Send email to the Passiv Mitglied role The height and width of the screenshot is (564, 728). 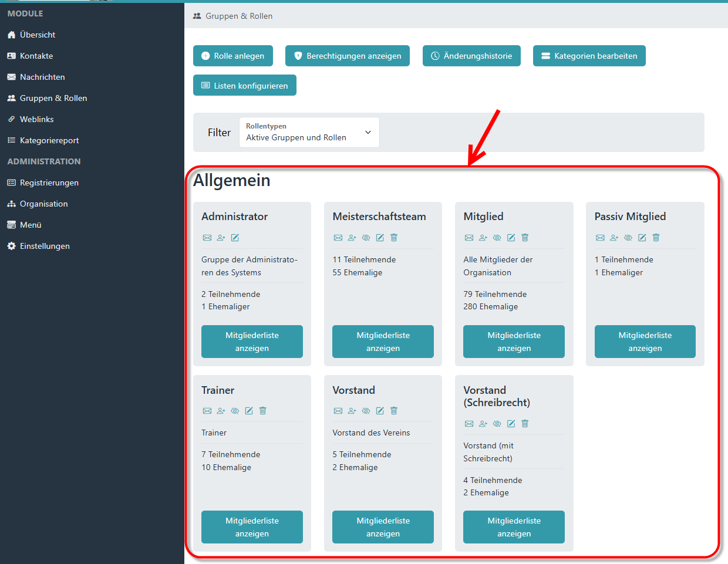pos(599,238)
